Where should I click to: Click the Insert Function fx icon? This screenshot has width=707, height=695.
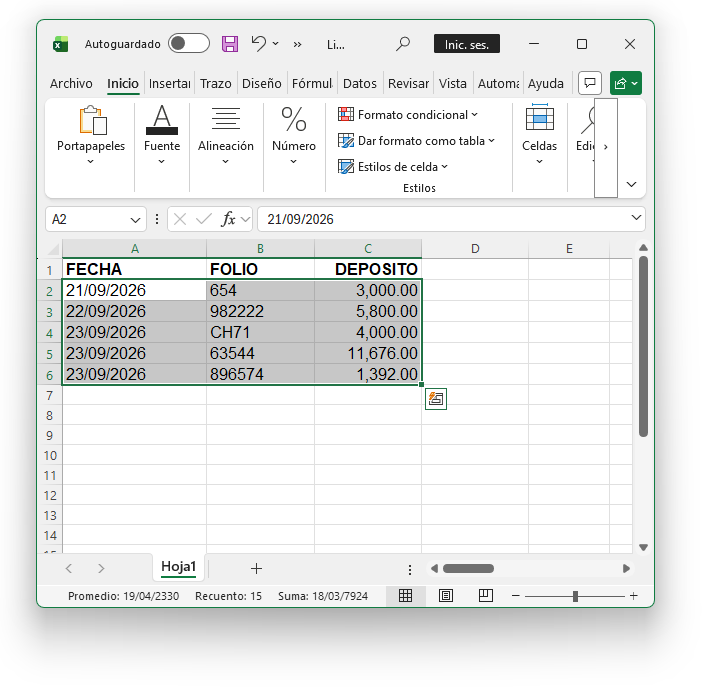tap(229, 219)
